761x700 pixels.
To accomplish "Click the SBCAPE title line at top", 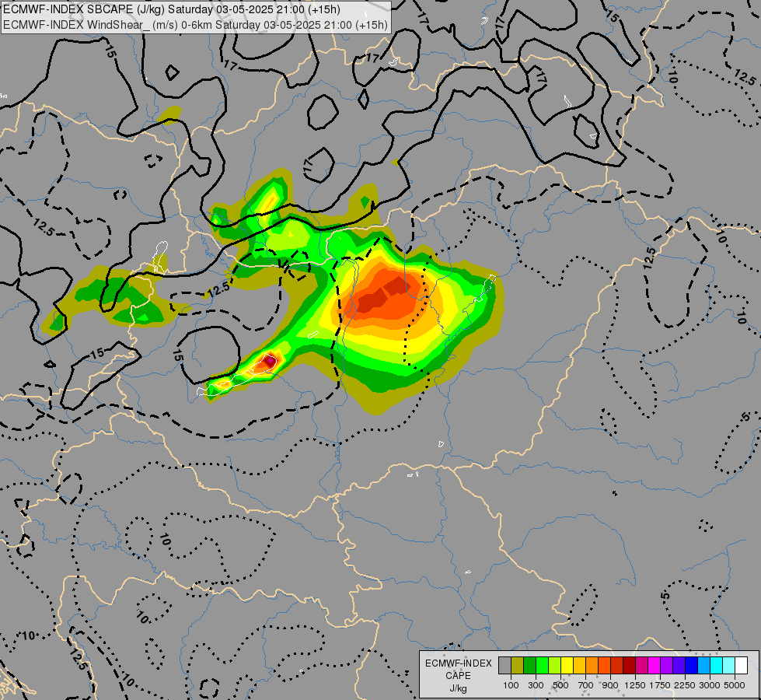I will tap(171, 9).
